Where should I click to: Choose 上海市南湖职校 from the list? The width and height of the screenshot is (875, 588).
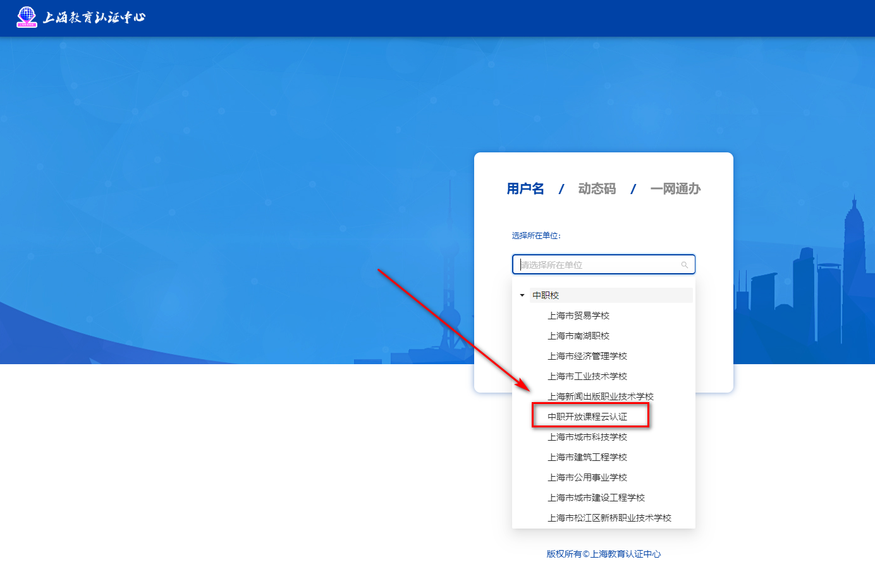pos(578,336)
